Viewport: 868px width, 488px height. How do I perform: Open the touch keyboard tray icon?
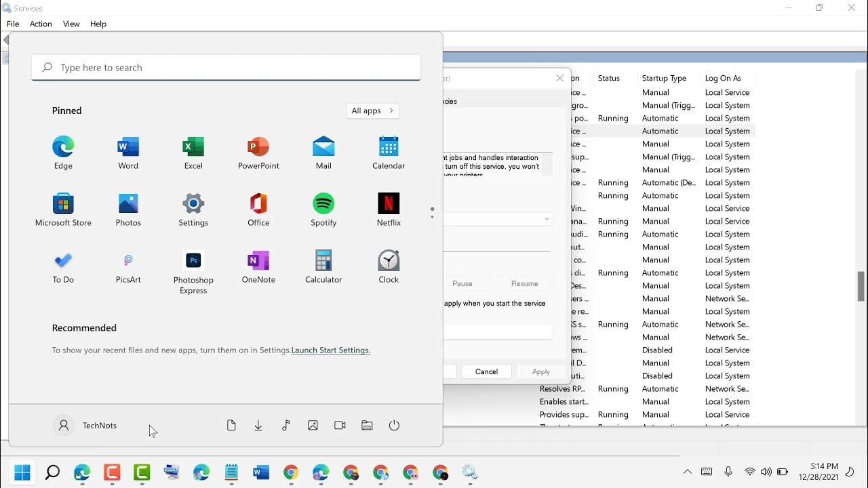coord(707,472)
